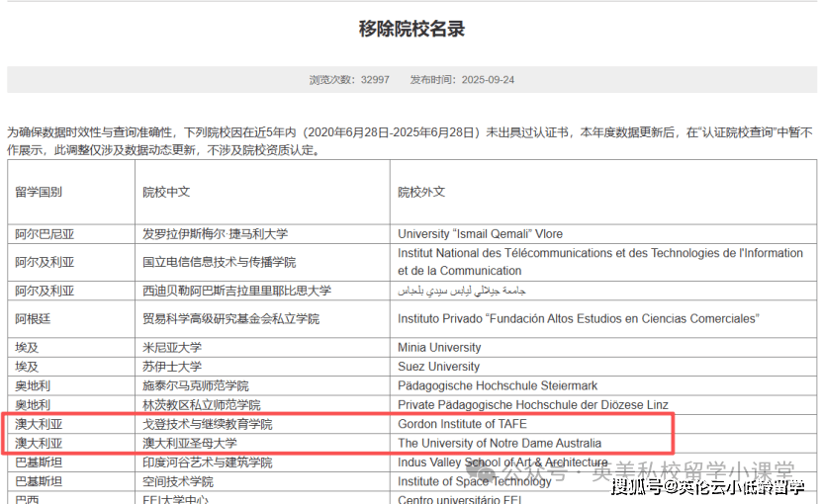The width and height of the screenshot is (821, 504).
Task: Click the 发布时间 2025-09-24 publish date
Action: [x=462, y=80]
